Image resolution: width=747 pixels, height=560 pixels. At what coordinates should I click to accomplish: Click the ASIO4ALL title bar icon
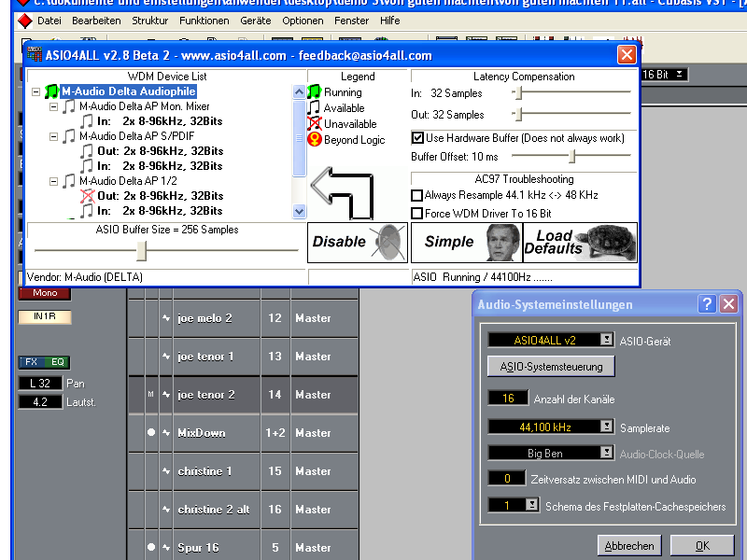click(35, 55)
